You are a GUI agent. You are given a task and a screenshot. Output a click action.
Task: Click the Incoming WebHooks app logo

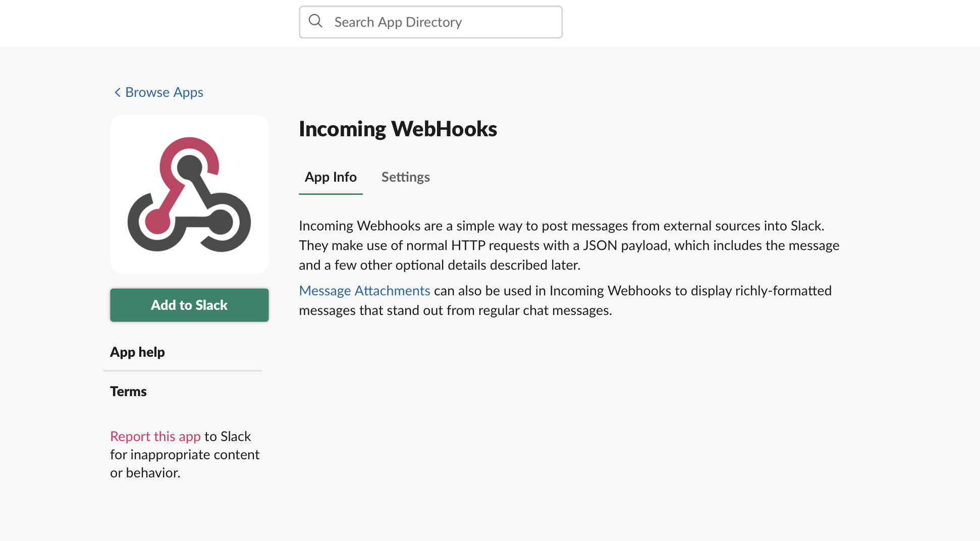coord(189,194)
